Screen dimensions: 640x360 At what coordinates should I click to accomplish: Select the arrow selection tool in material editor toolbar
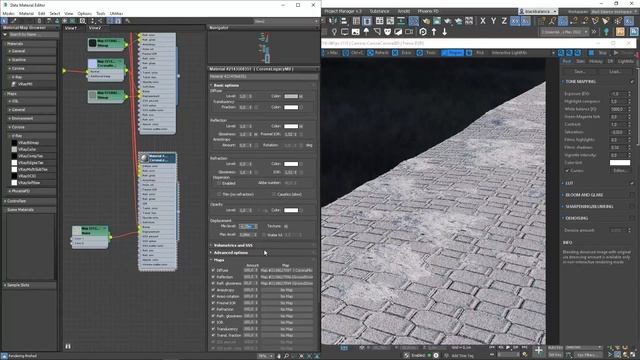click(x=4, y=21)
